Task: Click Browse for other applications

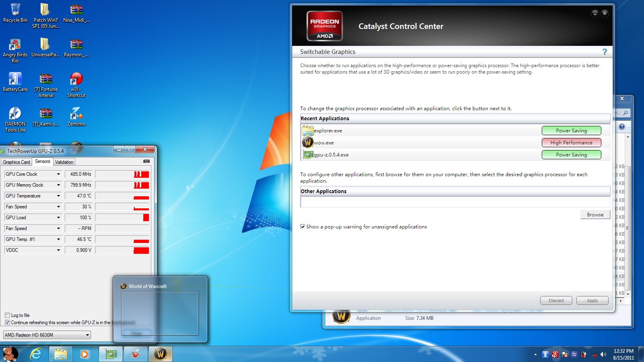Action: click(x=595, y=214)
